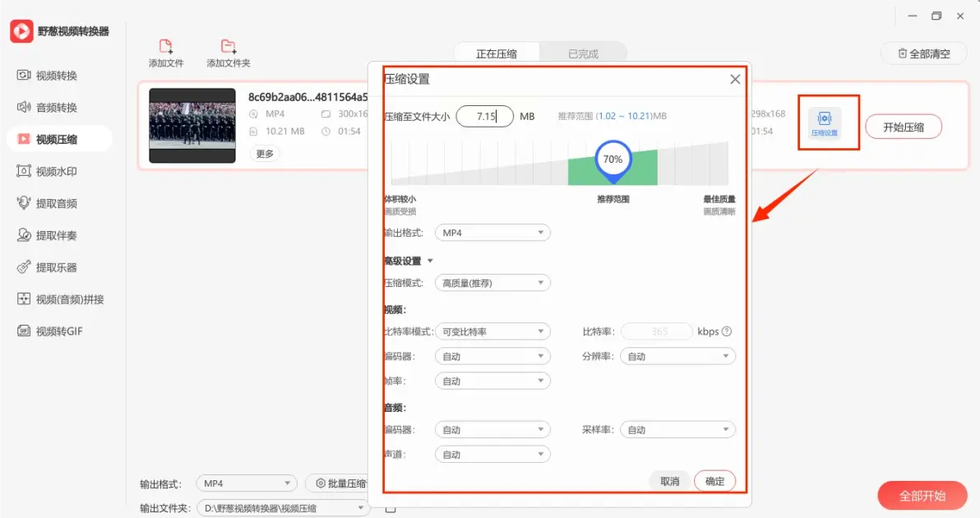
Task: Open 视频(音频)拼接 tool
Action: tap(61, 299)
